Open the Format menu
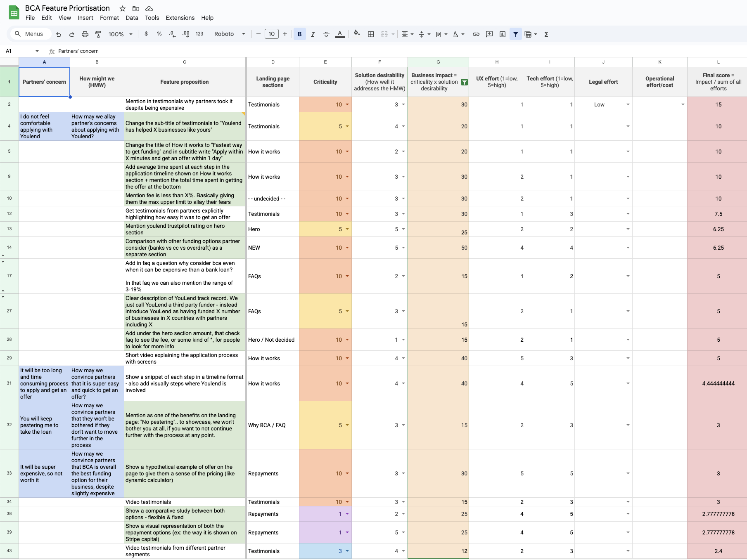The height and width of the screenshot is (560, 747). click(109, 18)
